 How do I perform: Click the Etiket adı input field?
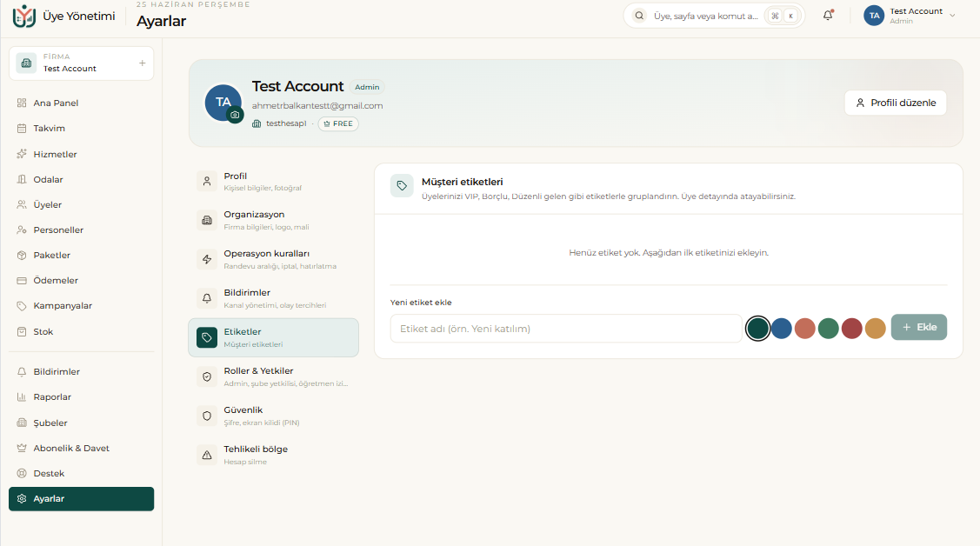[565, 329]
